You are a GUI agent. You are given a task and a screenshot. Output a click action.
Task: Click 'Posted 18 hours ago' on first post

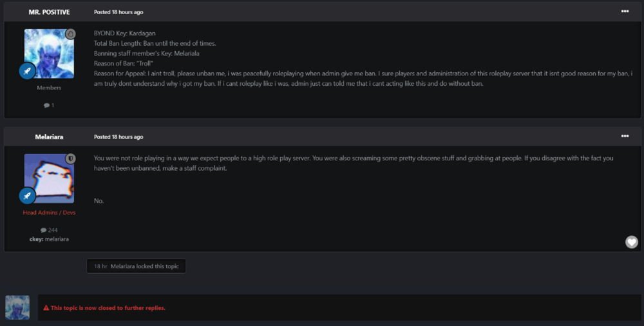click(x=118, y=12)
